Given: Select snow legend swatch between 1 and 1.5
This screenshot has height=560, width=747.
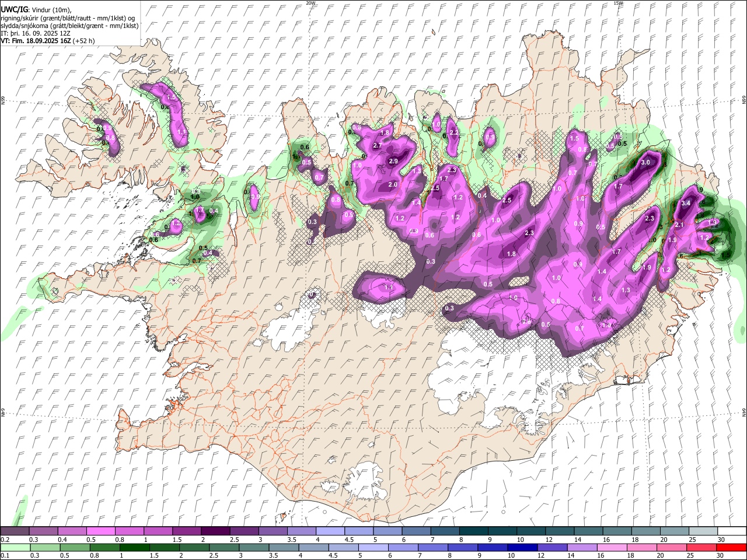Looking at the screenshot, I should [x=158, y=531].
